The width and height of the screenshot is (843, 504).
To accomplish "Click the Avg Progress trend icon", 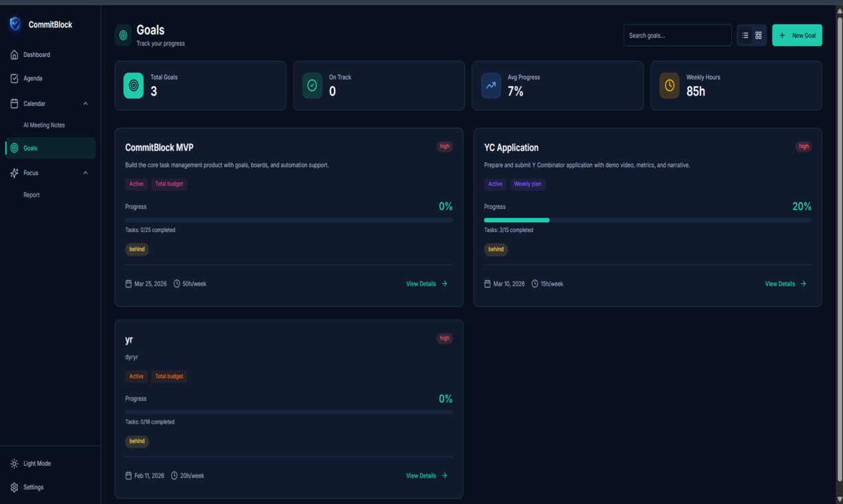I will (491, 85).
